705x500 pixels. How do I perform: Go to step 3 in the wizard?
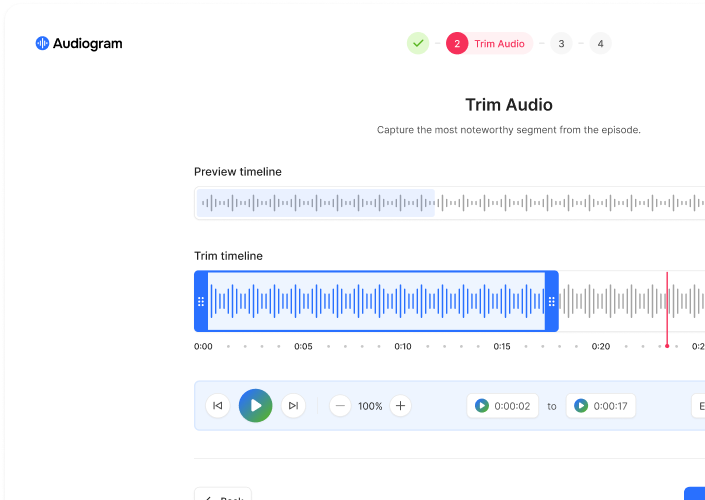tap(561, 44)
